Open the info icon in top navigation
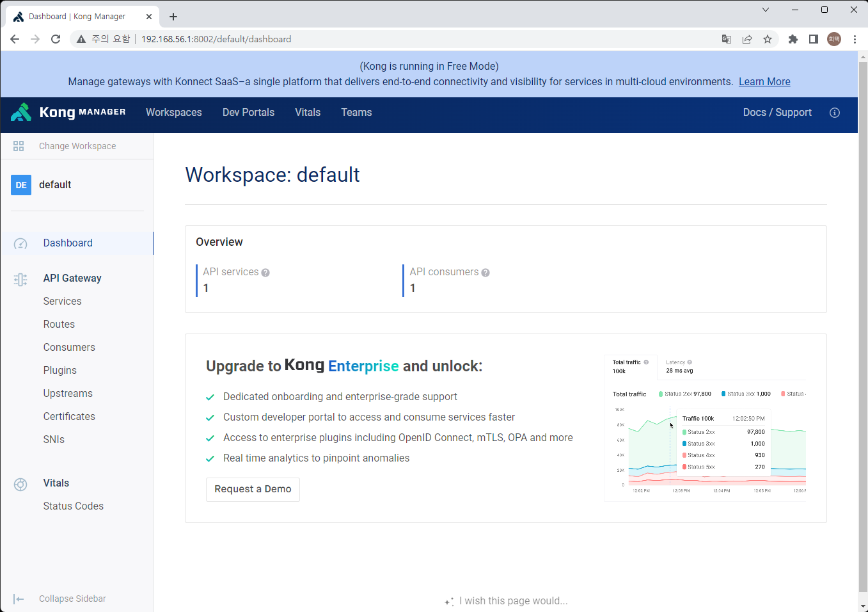The image size is (868, 612). click(835, 113)
